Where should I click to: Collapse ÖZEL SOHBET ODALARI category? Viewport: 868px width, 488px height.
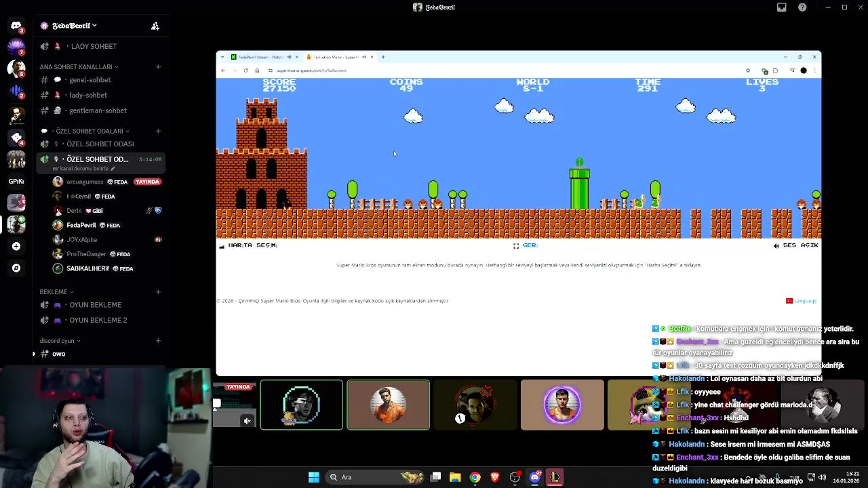(84, 131)
